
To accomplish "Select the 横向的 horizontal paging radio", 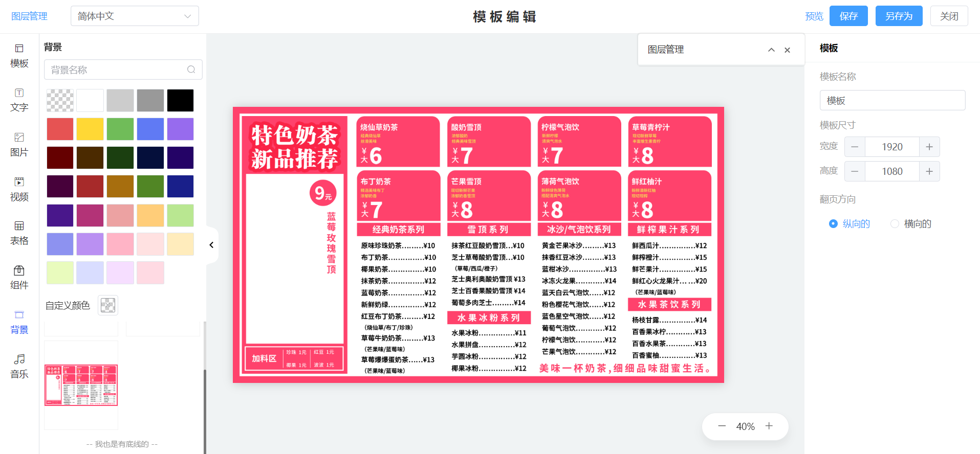I will point(895,223).
